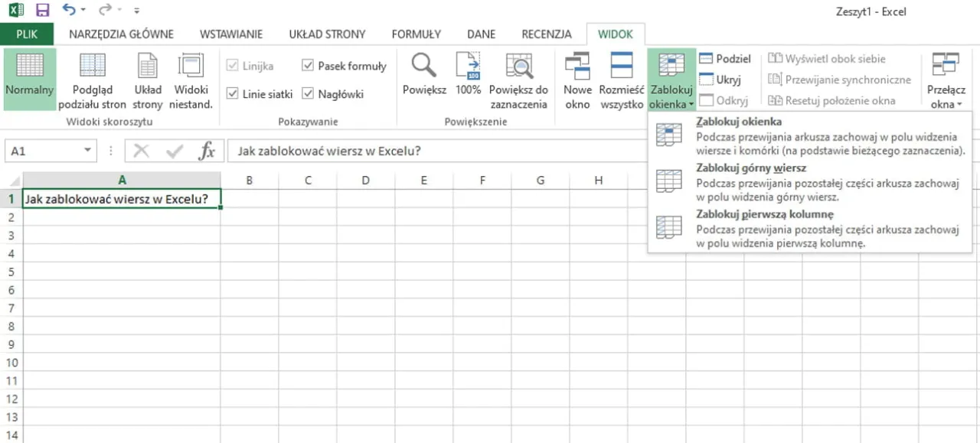Click the Podziel button
980x443 pixels.
tap(724, 59)
